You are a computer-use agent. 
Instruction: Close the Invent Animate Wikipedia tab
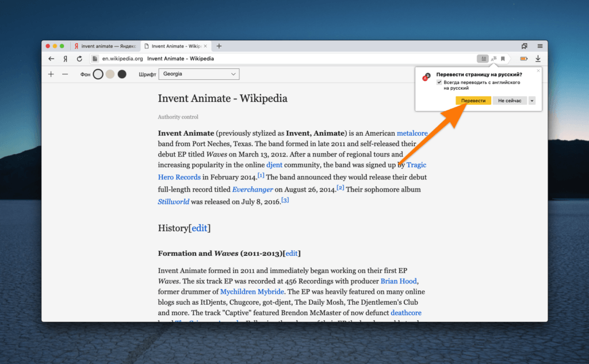pos(205,46)
